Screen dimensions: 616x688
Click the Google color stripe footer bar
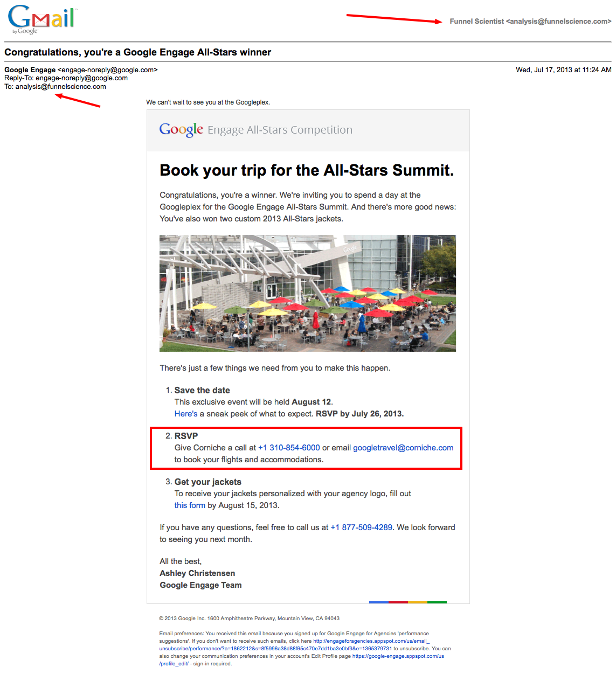pyautogui.click(x=408, y=602)
